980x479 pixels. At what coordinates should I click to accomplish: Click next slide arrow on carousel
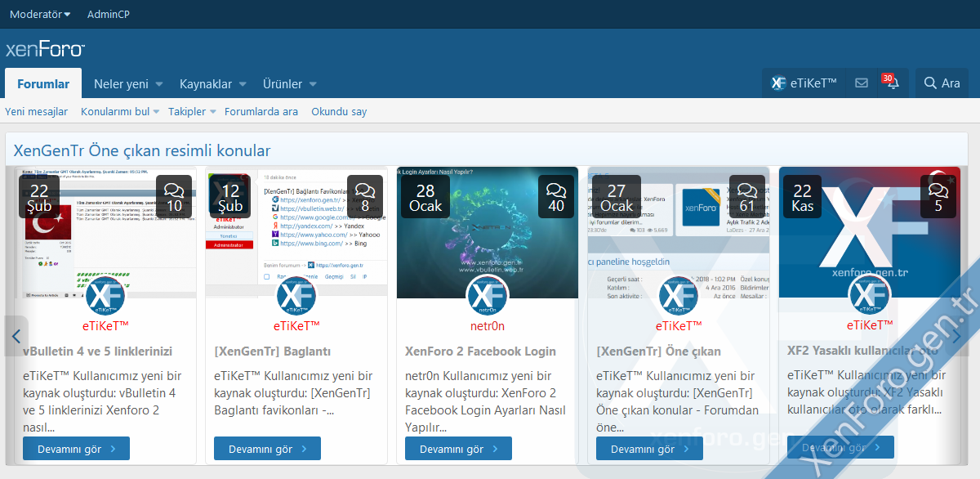pos(957,335)
